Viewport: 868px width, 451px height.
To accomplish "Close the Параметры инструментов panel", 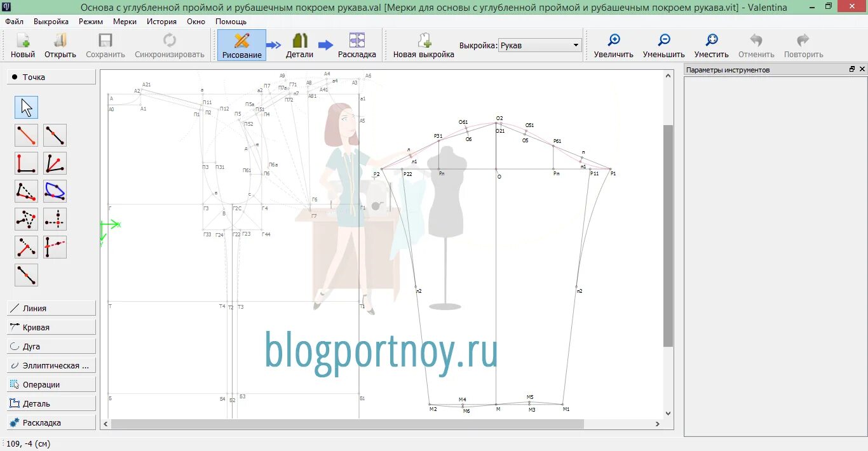I will coord(862,69).
